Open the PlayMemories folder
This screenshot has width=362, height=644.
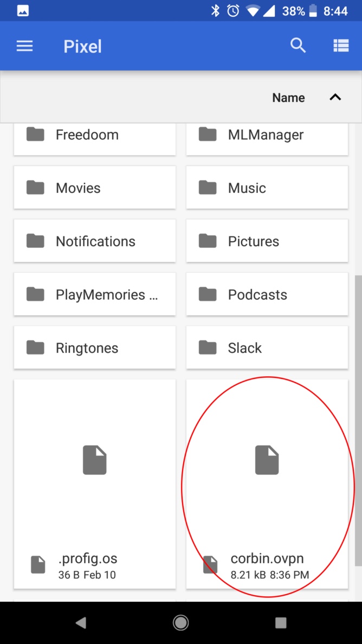(x=95, y=294)
